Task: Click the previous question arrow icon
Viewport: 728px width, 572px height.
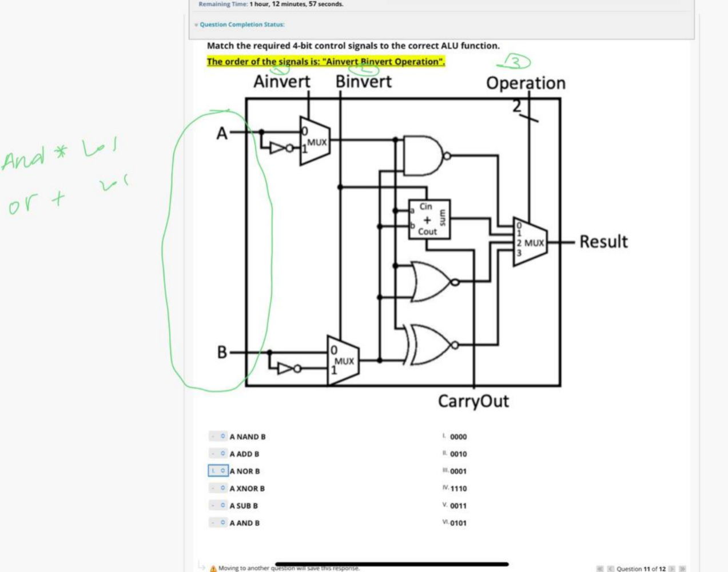Action: (x=610, y=569)
